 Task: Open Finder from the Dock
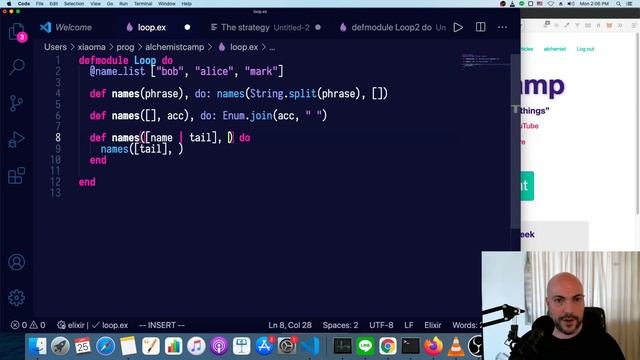[38, 346]
